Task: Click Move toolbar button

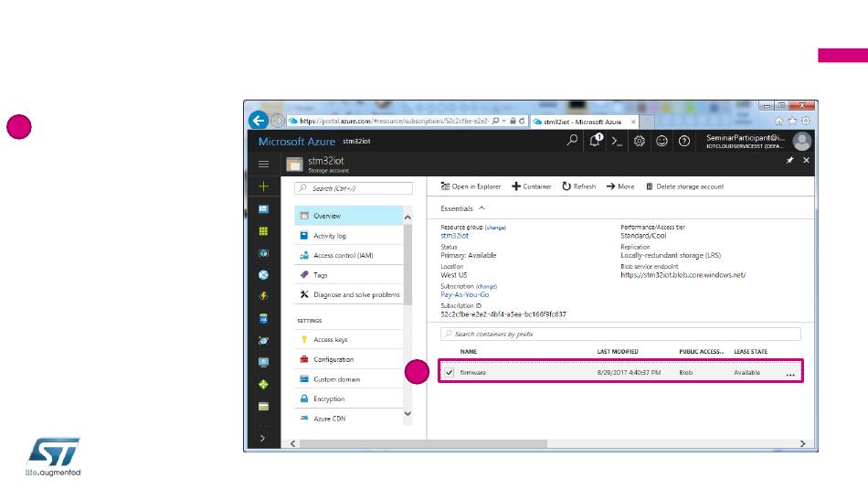Action: pos(620,186)
